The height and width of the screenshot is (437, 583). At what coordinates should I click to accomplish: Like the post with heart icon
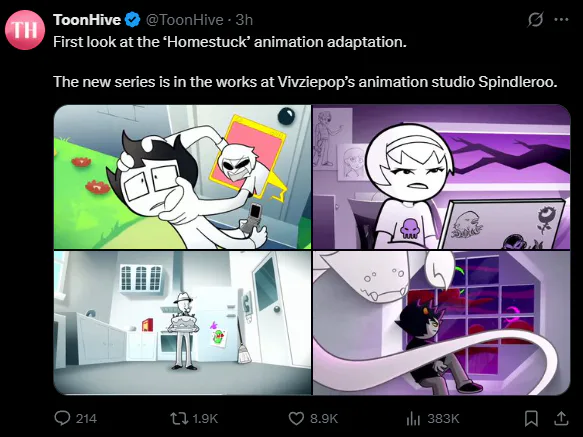tap(296, 418)
